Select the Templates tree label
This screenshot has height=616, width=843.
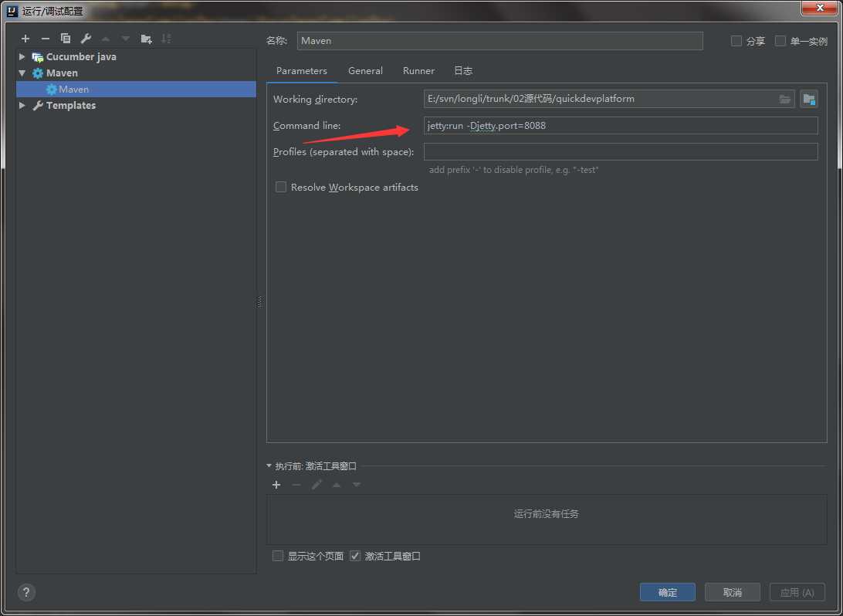[x=71, y=105]
